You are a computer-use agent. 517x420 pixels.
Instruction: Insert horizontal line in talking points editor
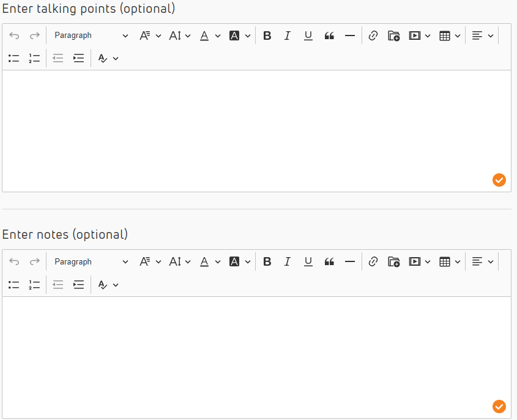point(350,36)
